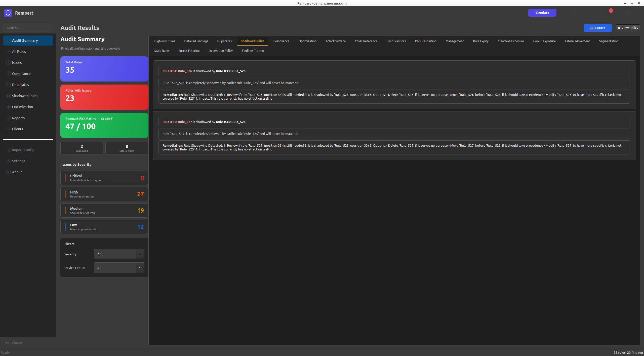Select the Lateral Movement tab
The height and width of the screenshot is (356, 644).
click(577, 41)
